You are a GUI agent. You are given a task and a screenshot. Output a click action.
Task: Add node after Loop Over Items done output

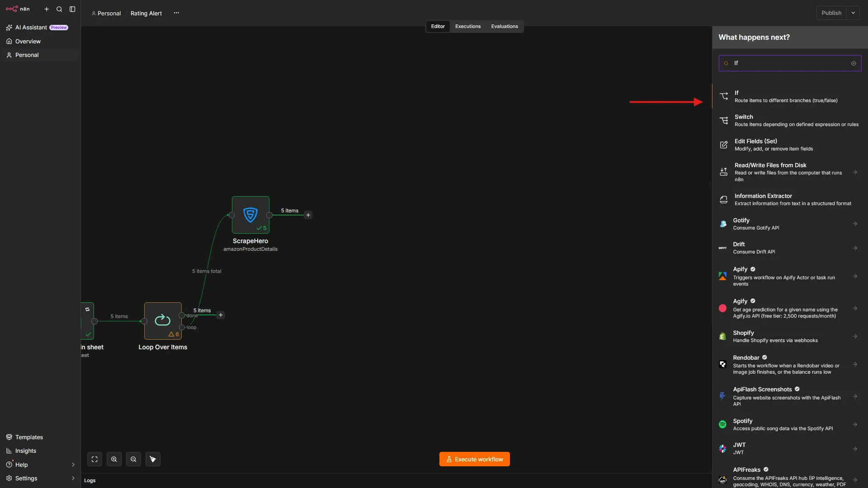(221, 315)
